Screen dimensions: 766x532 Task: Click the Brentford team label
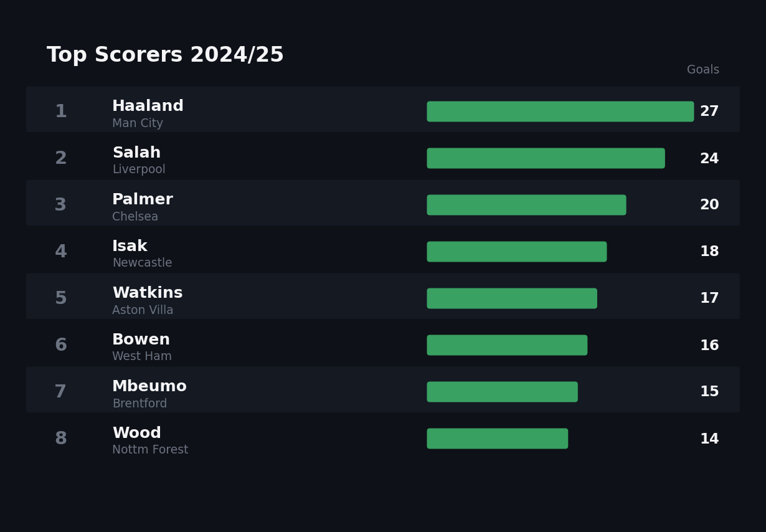[x=139, y=404]
